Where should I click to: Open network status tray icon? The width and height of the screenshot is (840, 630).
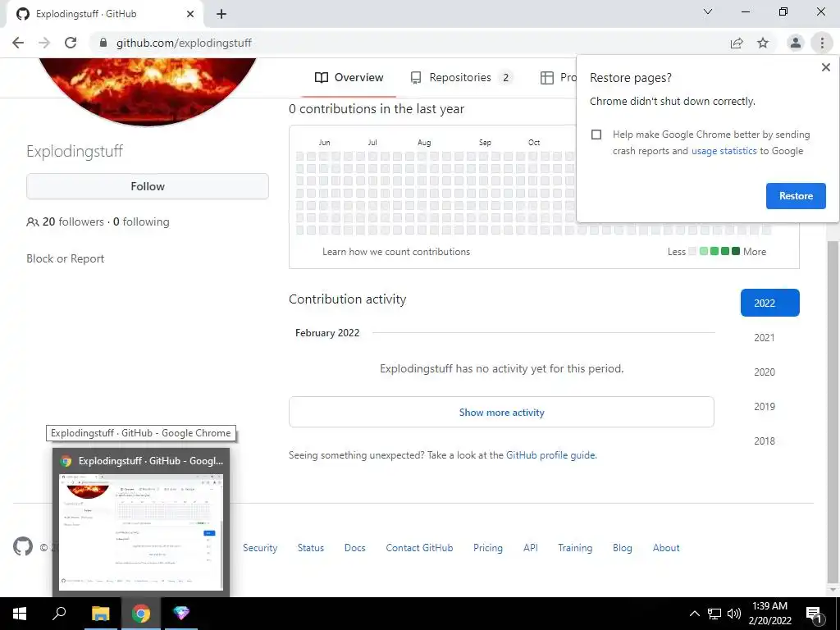(x=714, y=614)
